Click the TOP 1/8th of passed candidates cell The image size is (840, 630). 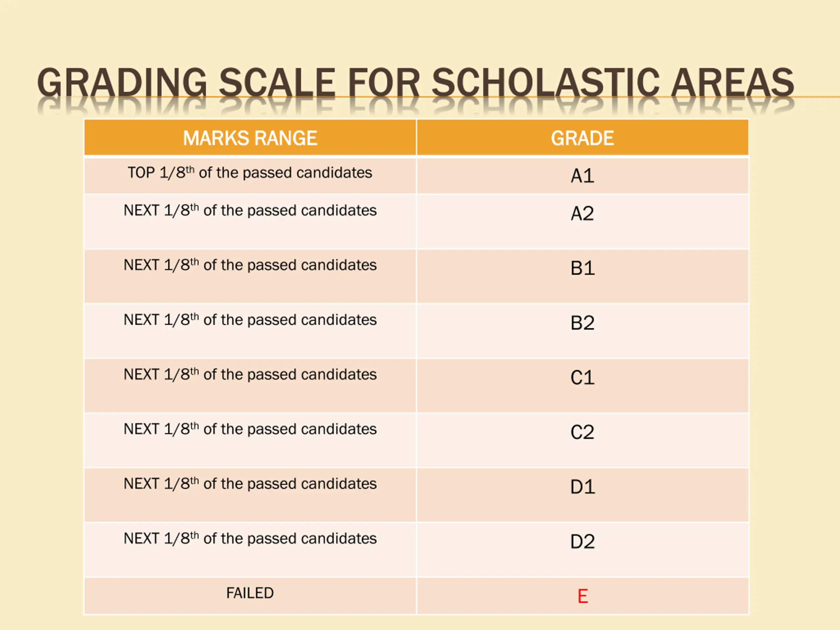coord(250,176)
